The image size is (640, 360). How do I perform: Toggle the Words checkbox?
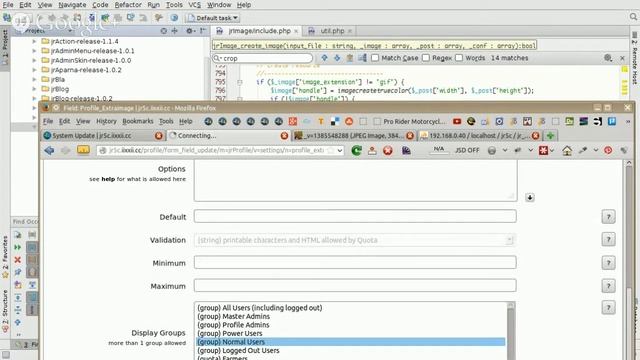point(459,58)
